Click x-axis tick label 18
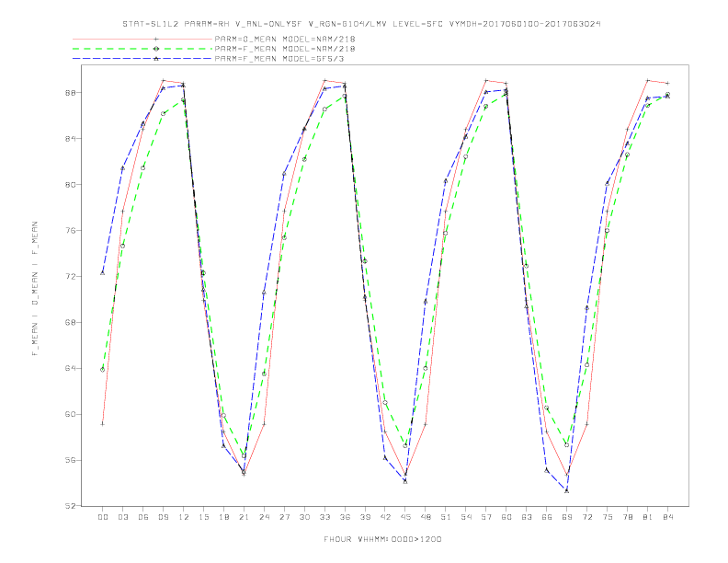This screenshot has height=563, width=728. point(223,517)
